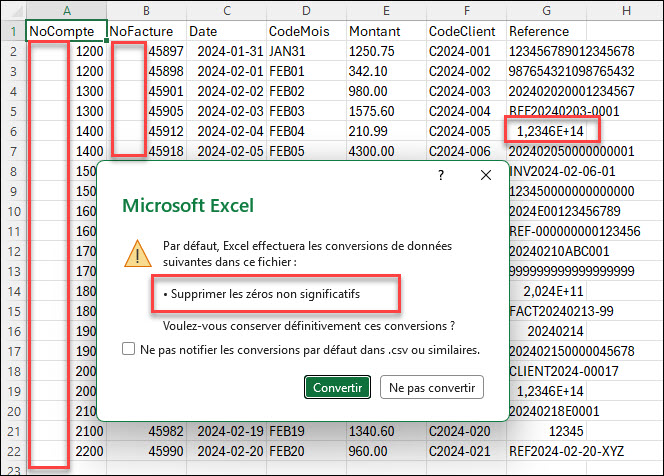Select reference FACT20240213-99

pyautogui.click(x=562, y=311)
